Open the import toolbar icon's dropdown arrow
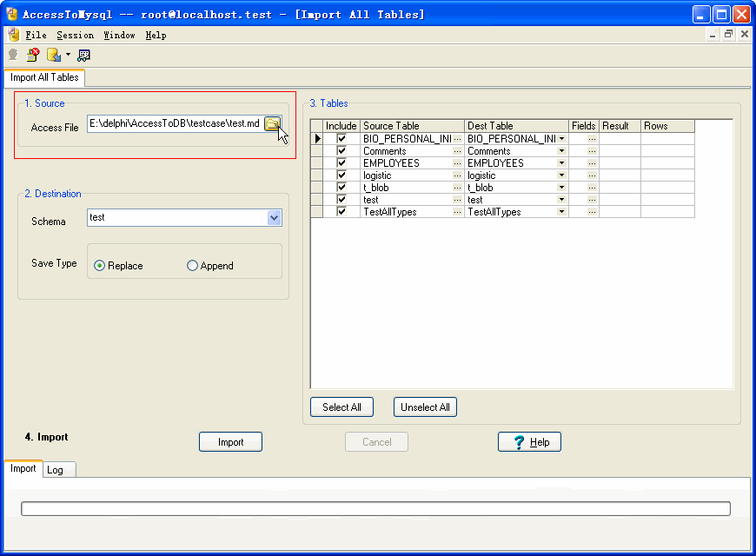756x556 pixels. coord(68,55)
